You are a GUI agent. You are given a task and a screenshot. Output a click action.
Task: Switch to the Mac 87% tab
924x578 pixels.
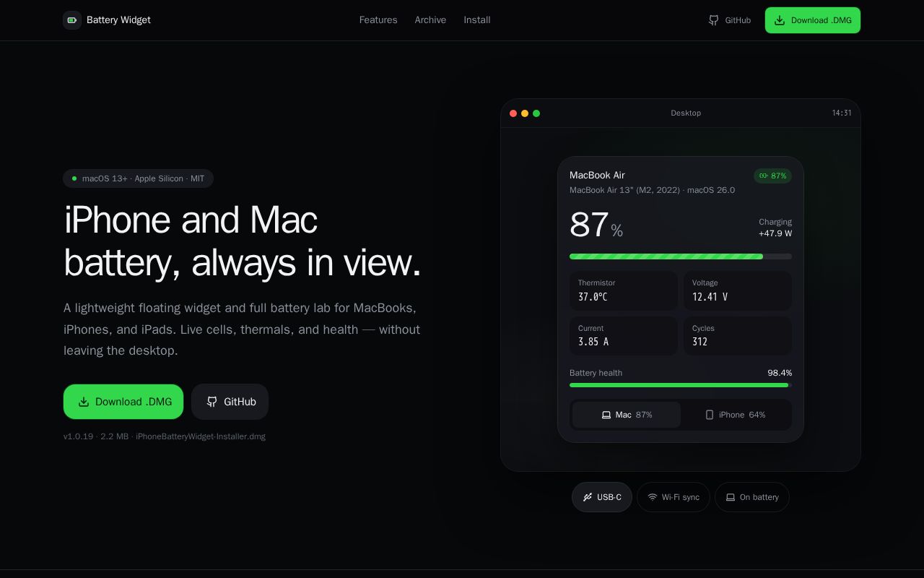click(x=627, y=415)
